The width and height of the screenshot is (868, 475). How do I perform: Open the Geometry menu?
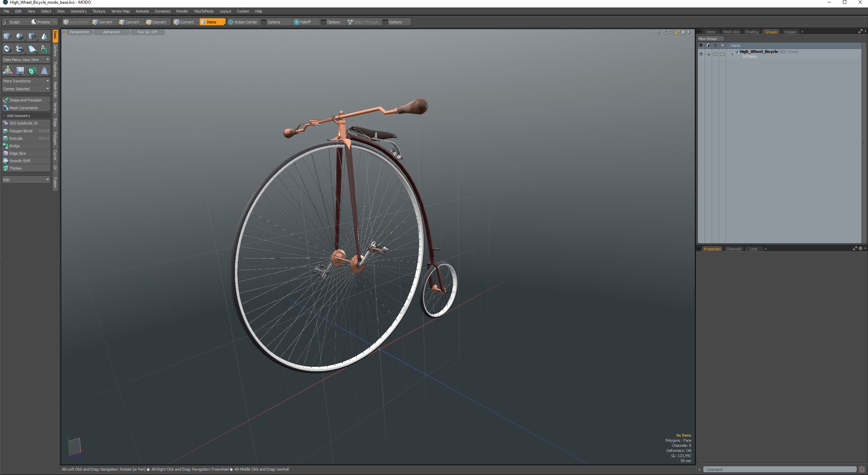77,11
